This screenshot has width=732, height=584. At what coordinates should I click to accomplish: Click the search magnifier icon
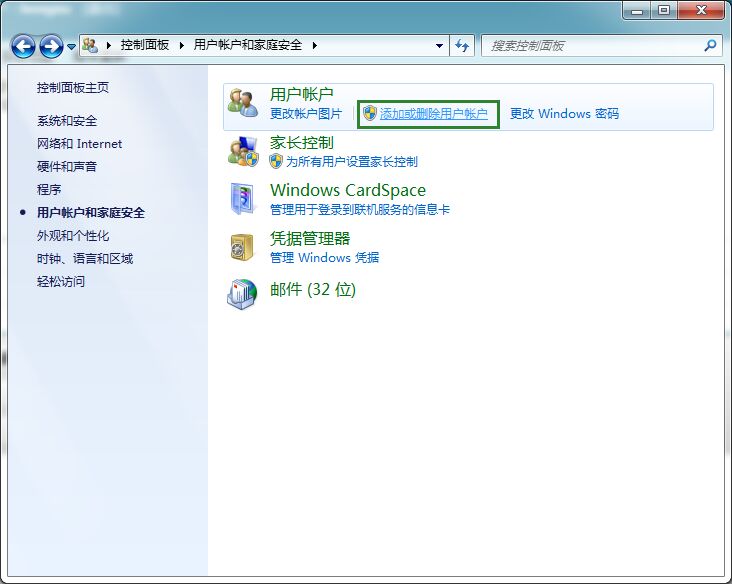[x=710, y=46]
